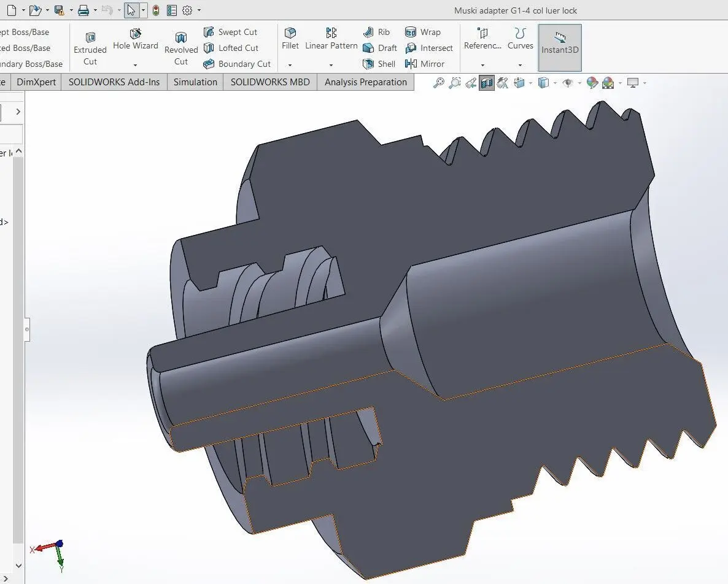Choose the Boundary Cut command
Screen dimensions: 728x584
tap(237, 64)
